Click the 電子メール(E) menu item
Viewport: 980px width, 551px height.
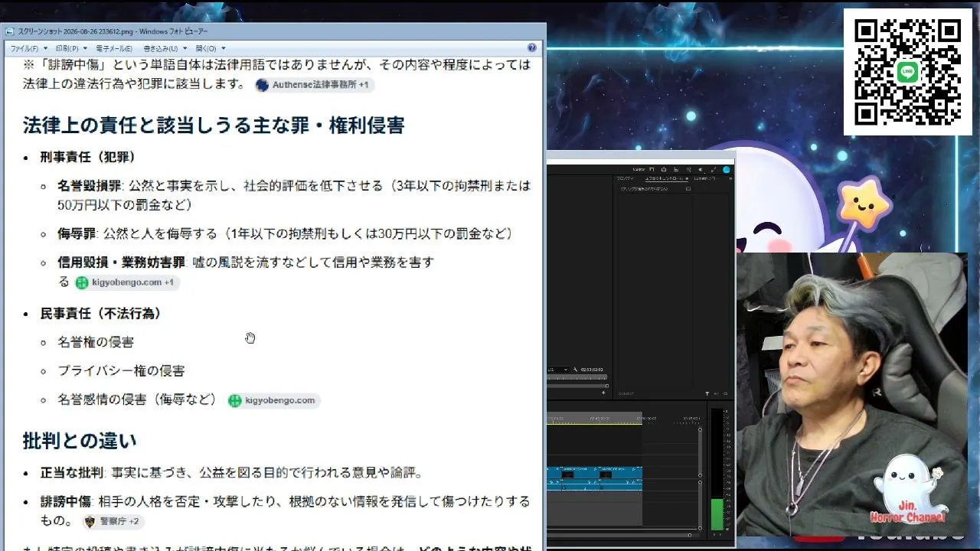[116, 48]
